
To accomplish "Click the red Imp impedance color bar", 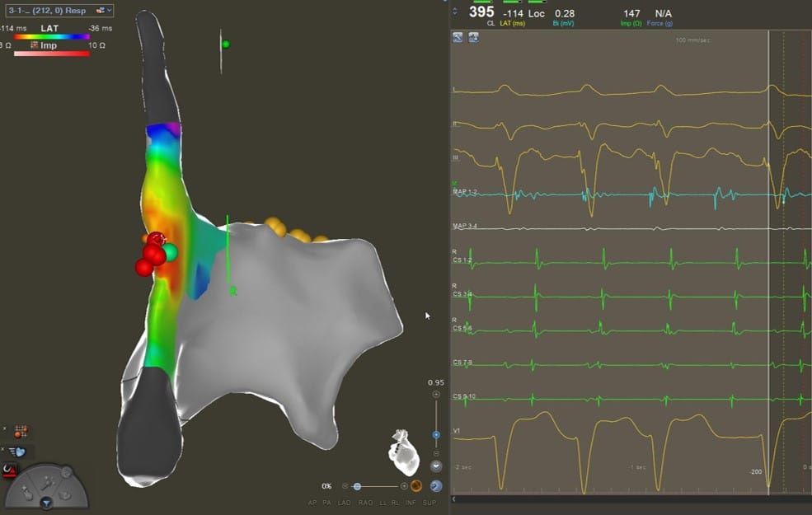I will click(x=52, y=54).
